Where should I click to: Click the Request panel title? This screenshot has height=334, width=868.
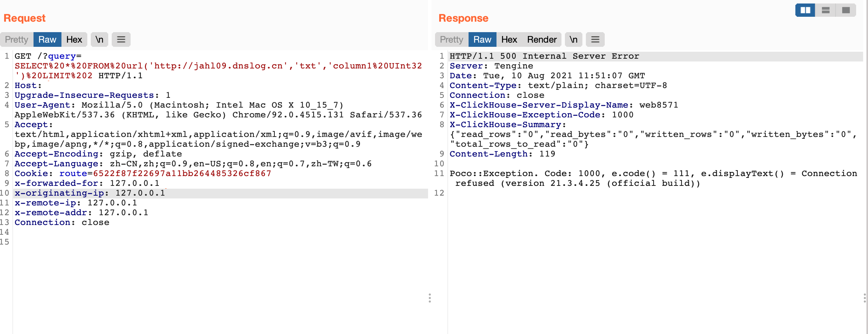coord(24,18)
